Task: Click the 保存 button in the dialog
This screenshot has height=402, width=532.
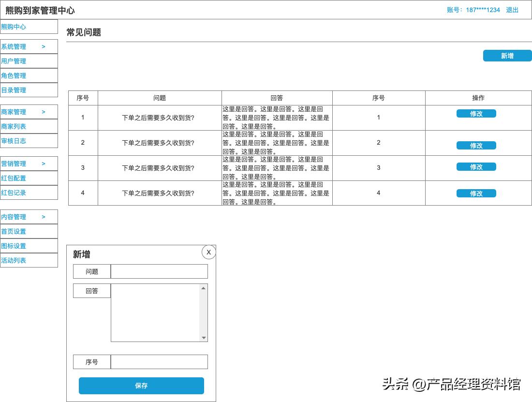Action: [141, 386]
